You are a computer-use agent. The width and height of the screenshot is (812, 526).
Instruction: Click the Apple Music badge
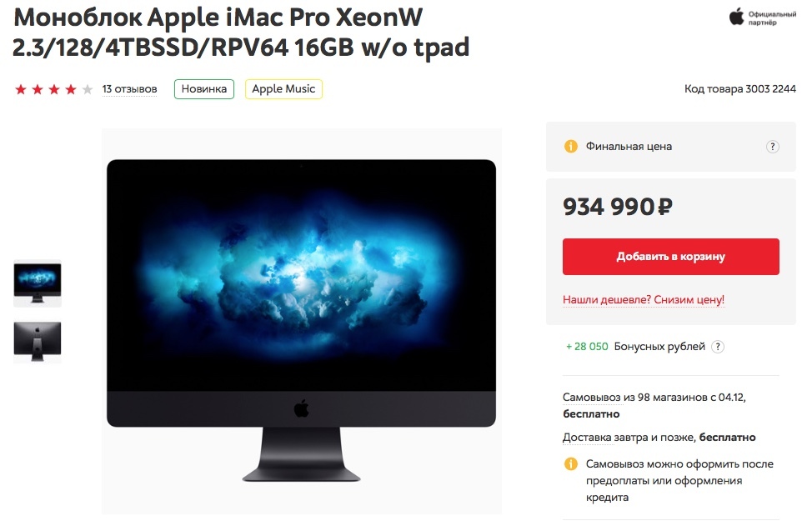tap(283, 89)
